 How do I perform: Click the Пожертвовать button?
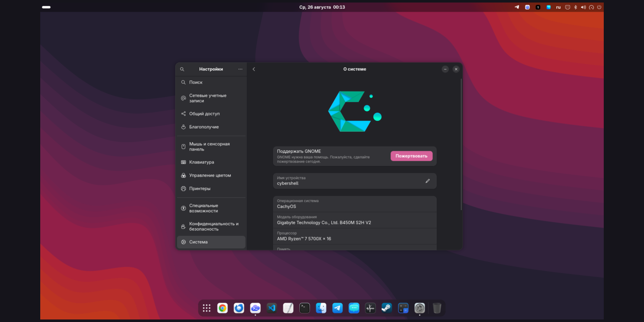412,156
